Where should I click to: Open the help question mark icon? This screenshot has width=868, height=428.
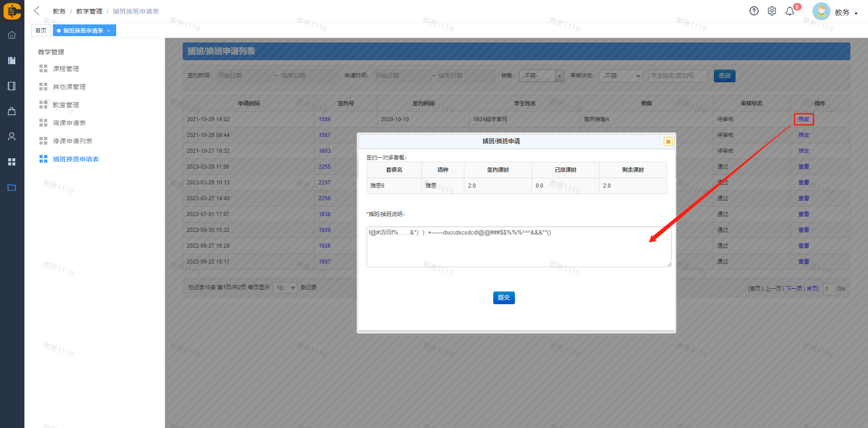pyautogui.click(x=754, y=11)
